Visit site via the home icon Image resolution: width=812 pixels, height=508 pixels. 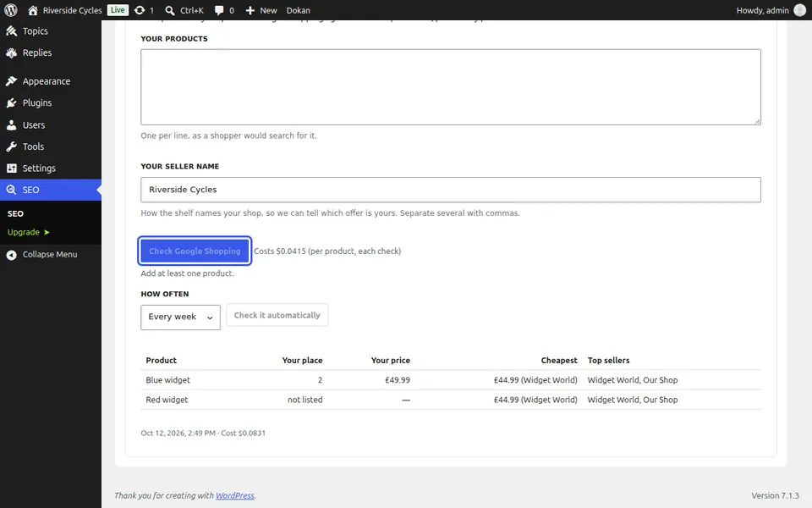coord(33,10)
